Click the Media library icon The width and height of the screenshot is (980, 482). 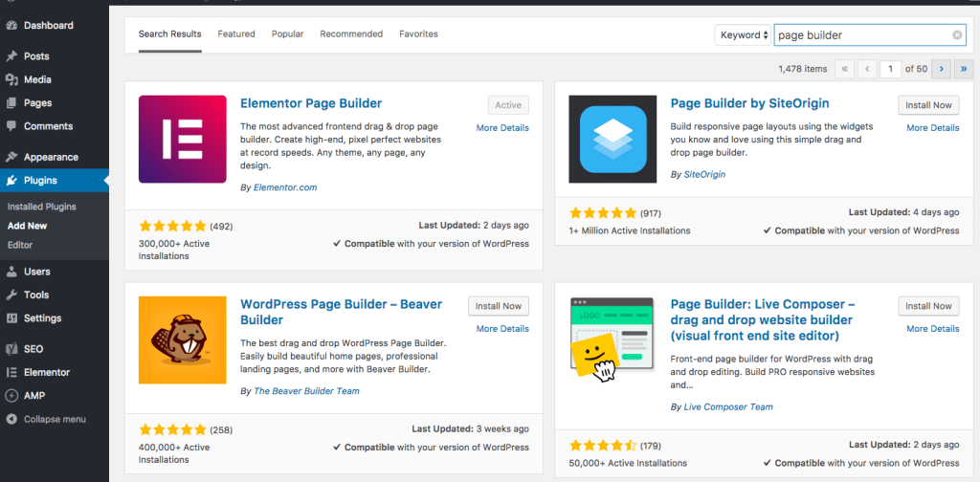tap(11, 79)
